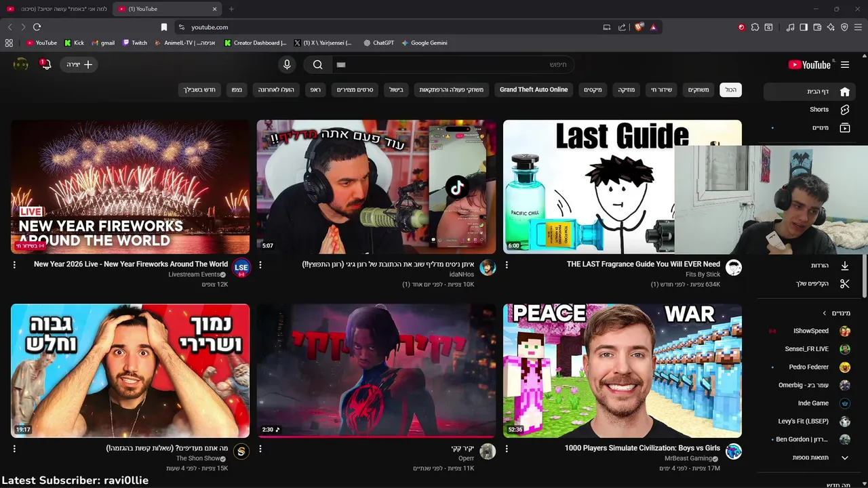The height and width of the screenshot is (488, 868).
Task: Switch to the first browser tab
Action: (56, 9)
